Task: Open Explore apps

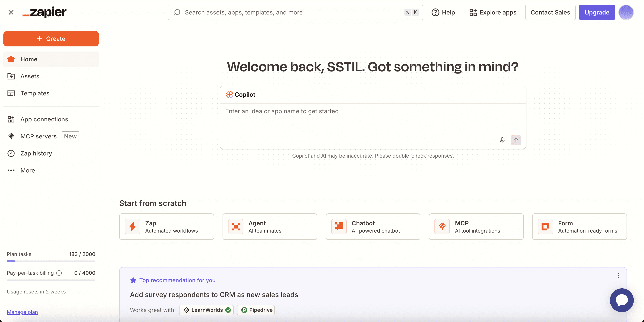Action: 493,12
